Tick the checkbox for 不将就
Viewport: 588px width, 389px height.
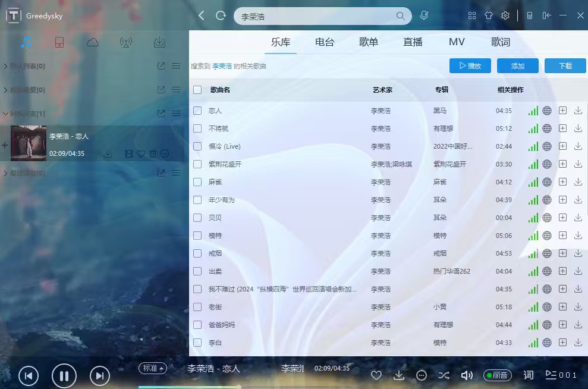pyautogui.click(x=197, y=128)
